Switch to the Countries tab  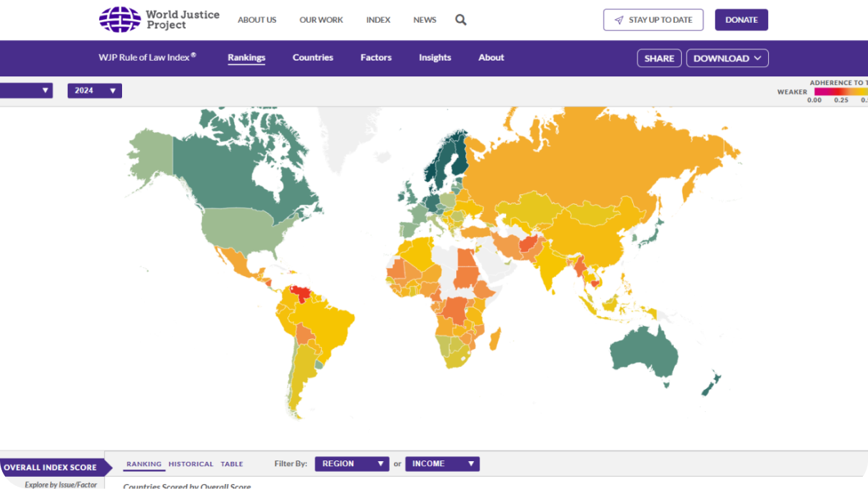[313, 58]
